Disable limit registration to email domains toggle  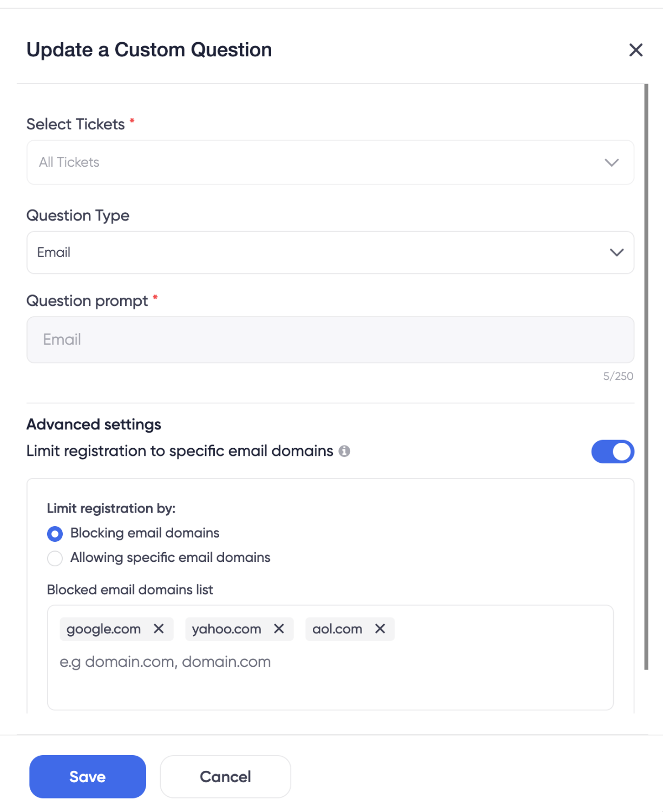click(x=612, y=451)
